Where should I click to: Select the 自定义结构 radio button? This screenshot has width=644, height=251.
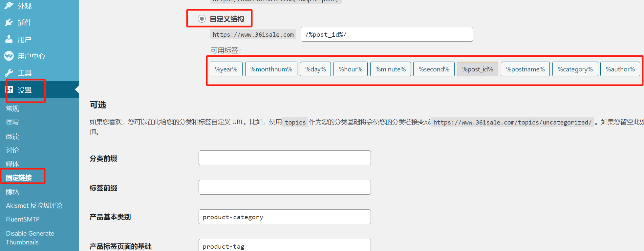pyautogui.click(x=202, y=19)
